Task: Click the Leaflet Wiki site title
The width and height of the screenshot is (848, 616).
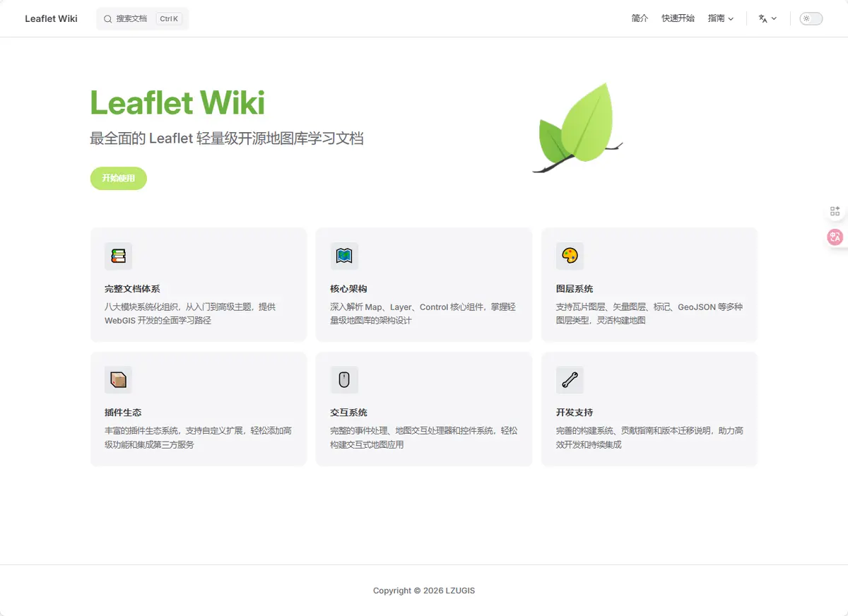Action: 51,19
